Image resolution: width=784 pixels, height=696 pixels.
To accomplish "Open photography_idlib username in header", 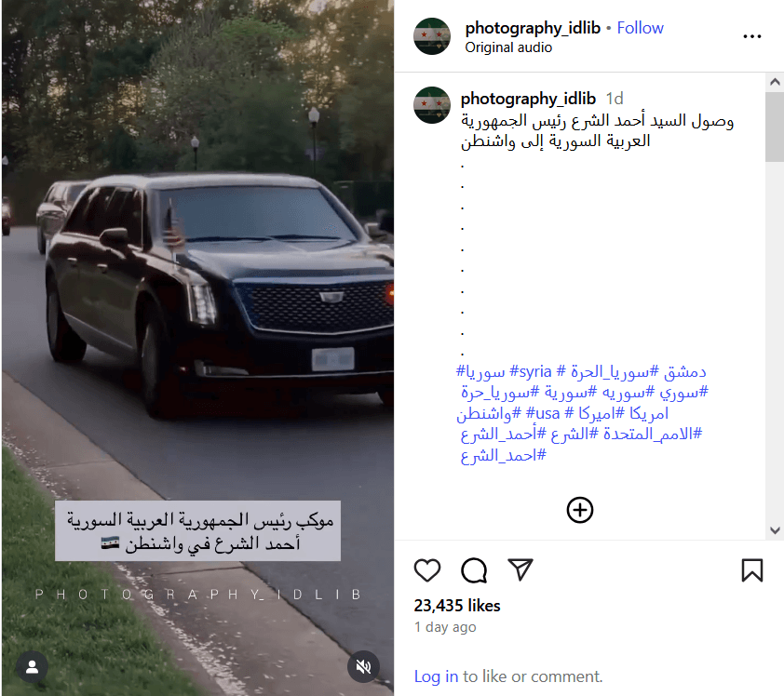I will pos(533,28).
